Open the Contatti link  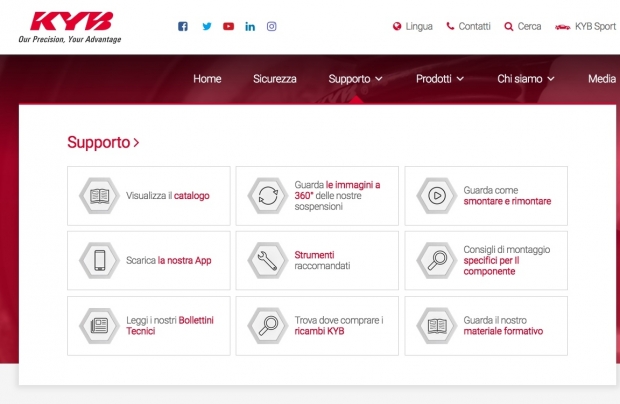(468, 26)
